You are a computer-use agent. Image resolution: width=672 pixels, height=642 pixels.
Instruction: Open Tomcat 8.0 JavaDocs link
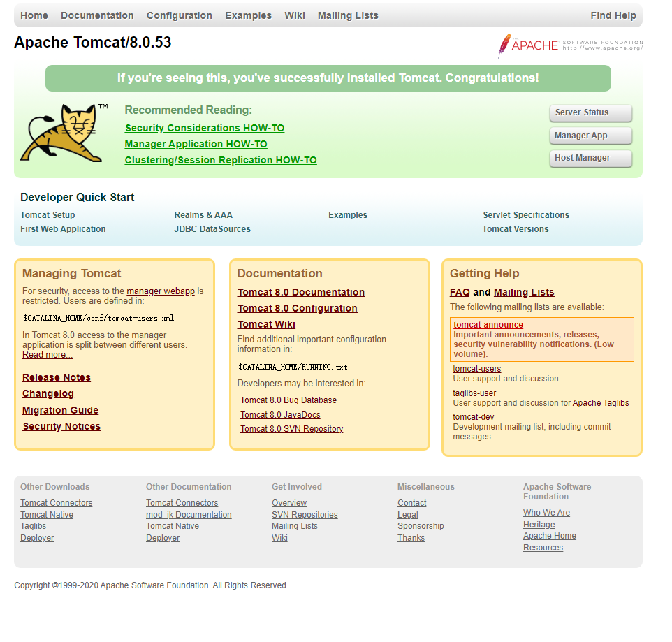280,415
